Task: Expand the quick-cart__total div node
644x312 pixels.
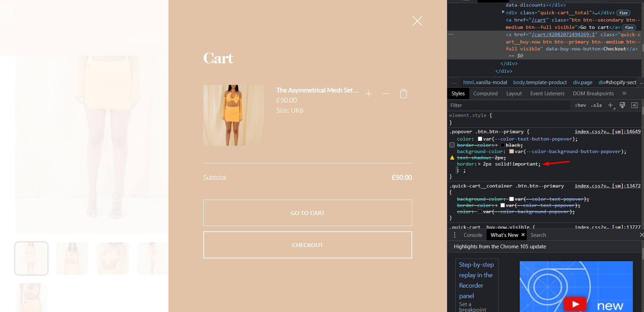Action: (503, 12)
